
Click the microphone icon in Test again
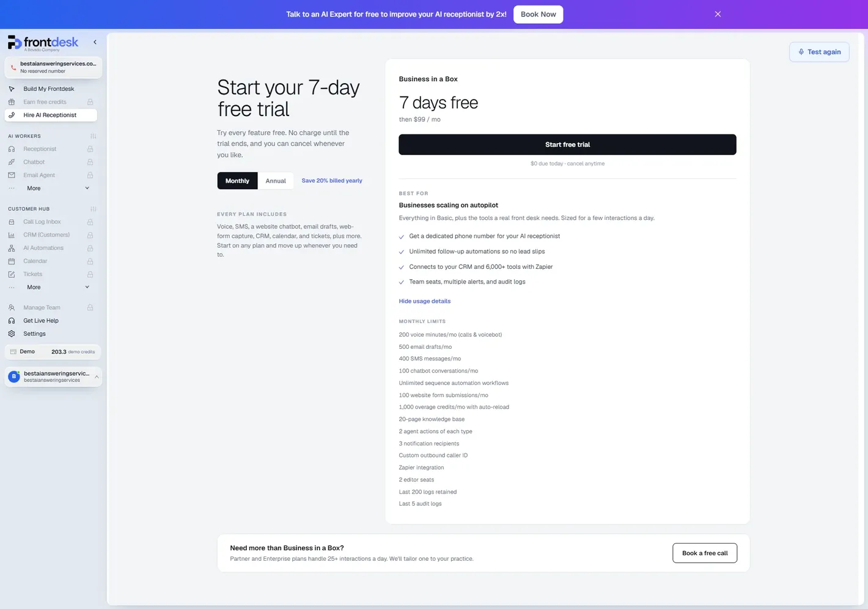point(801,52)
